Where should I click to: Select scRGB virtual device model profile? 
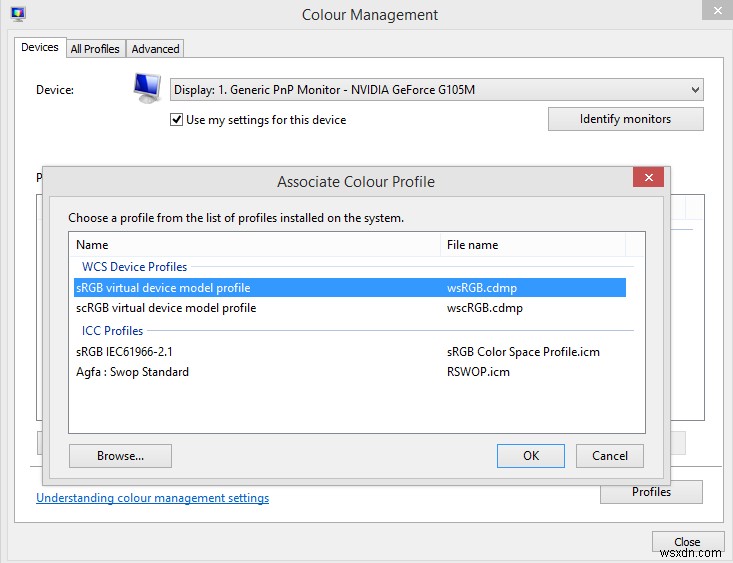tap(166, 308)
